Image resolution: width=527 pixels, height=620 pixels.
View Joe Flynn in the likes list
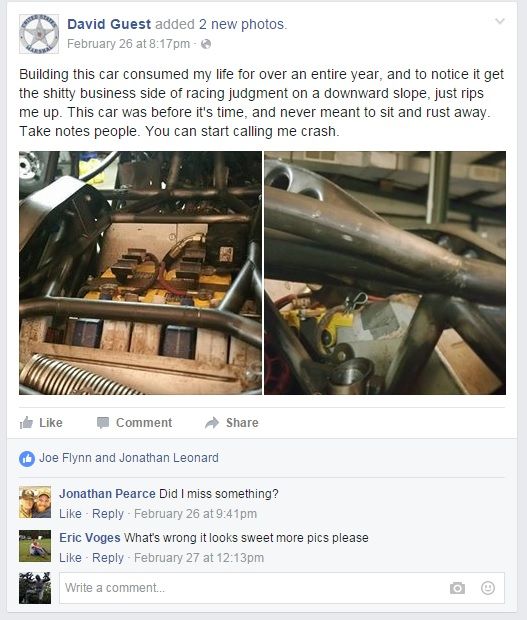65,458
